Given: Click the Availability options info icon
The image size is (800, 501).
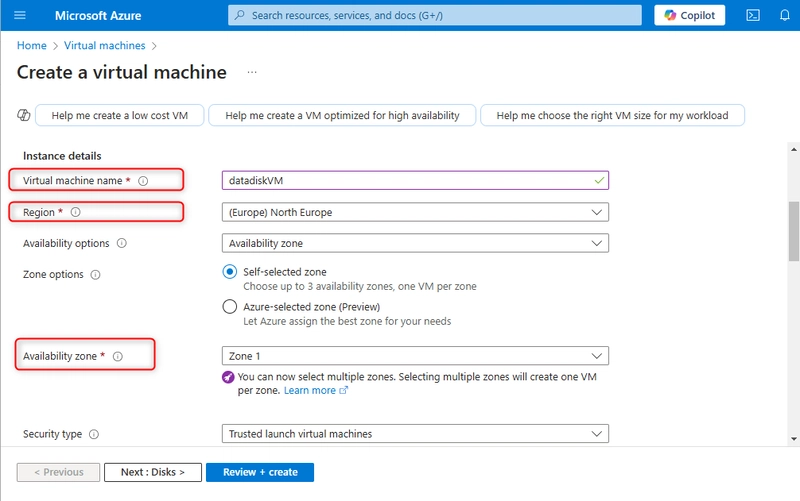Looking at the screenshot, I should point(121,243).
